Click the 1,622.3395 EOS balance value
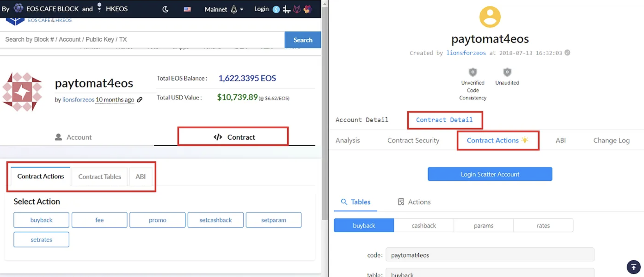 tap(247, 78)
